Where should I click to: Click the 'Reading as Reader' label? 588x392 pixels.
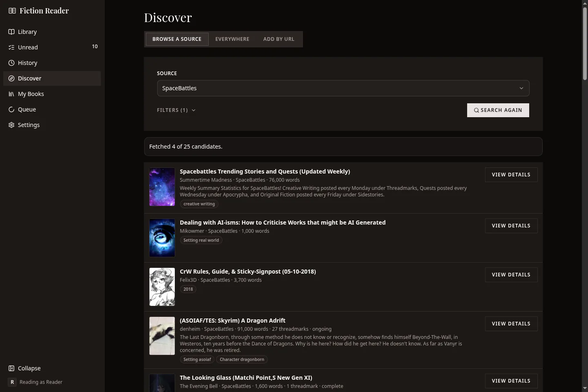pos(41,382)
